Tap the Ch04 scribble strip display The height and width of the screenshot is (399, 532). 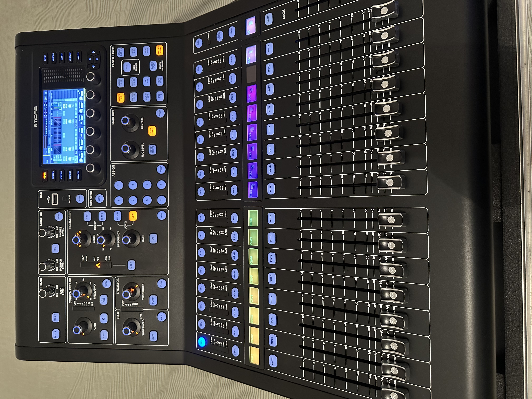coord(253,296)
